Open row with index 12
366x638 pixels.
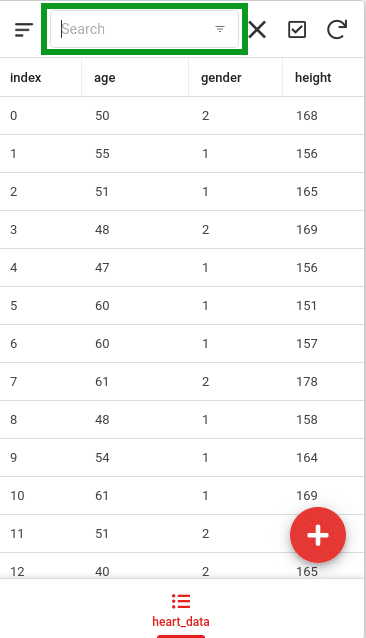pos(182,568)
